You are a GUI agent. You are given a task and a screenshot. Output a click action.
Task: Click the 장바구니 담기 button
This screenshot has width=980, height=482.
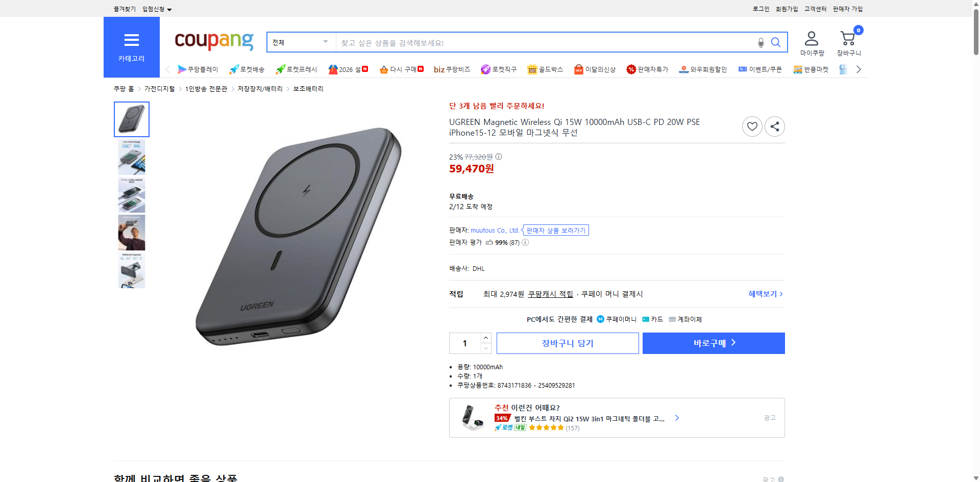point(567,343)
